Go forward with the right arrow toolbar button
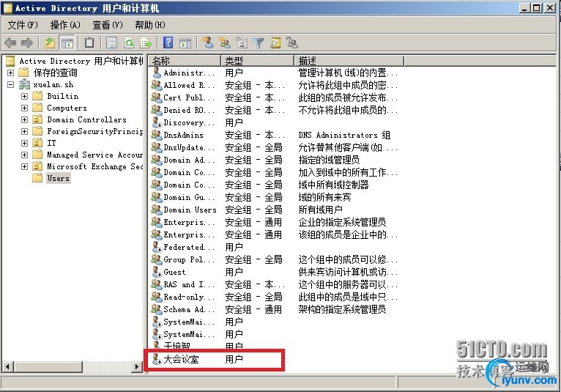This screenshot has height=392, width=561. (27, 43)
